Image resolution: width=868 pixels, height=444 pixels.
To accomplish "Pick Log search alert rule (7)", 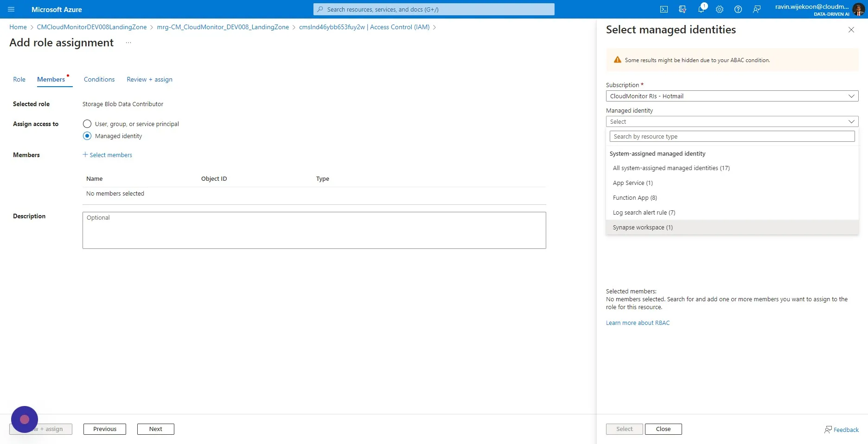I will [x=732, y=212].
